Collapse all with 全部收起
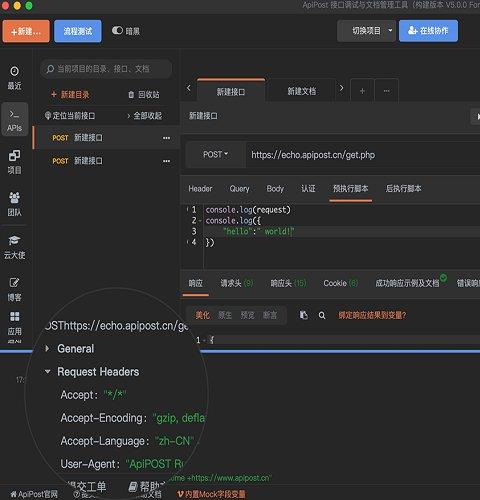This screenshot has width=480, height=500. tap(145, 116)
